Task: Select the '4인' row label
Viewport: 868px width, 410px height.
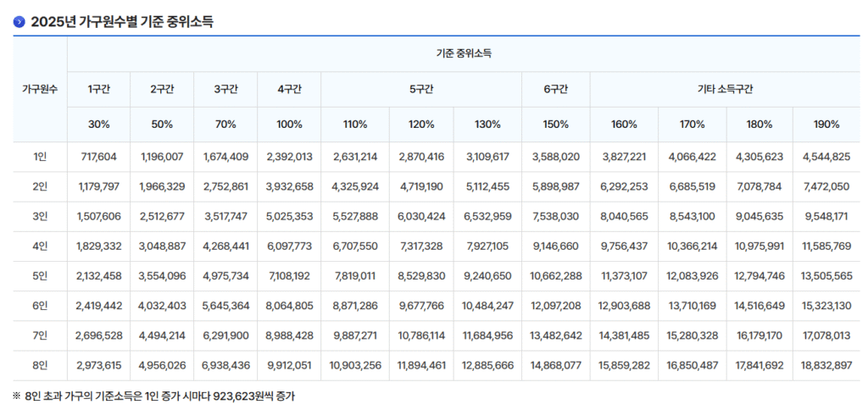Action: [x=40, y=247]
